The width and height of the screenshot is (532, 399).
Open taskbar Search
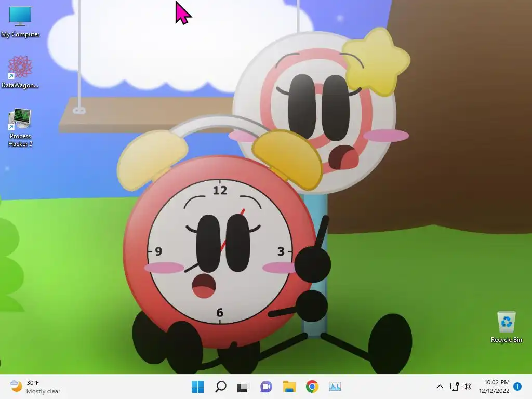[x=220, y=387]
